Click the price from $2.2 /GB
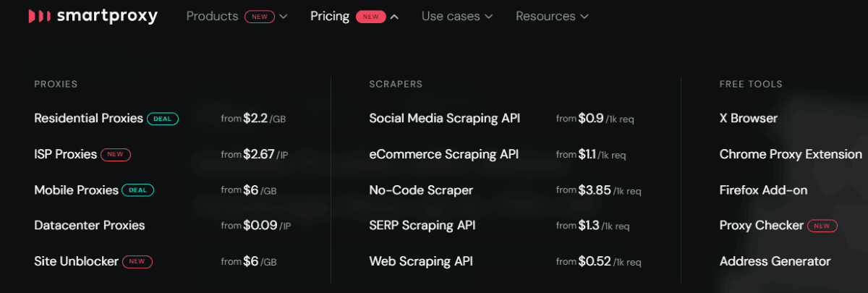The image size is (868, 293). 253,119
